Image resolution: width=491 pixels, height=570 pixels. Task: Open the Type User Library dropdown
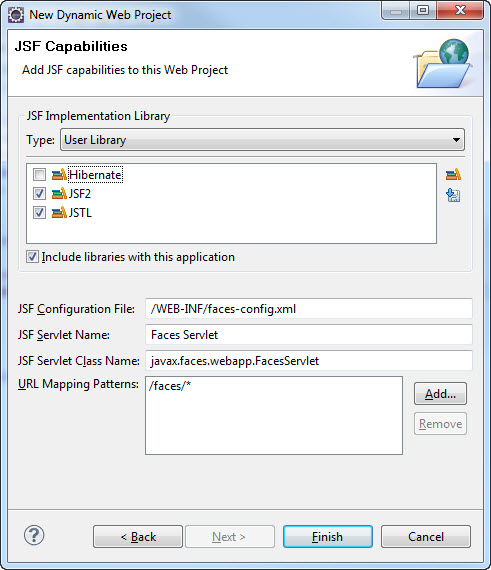tap(262, 140)
